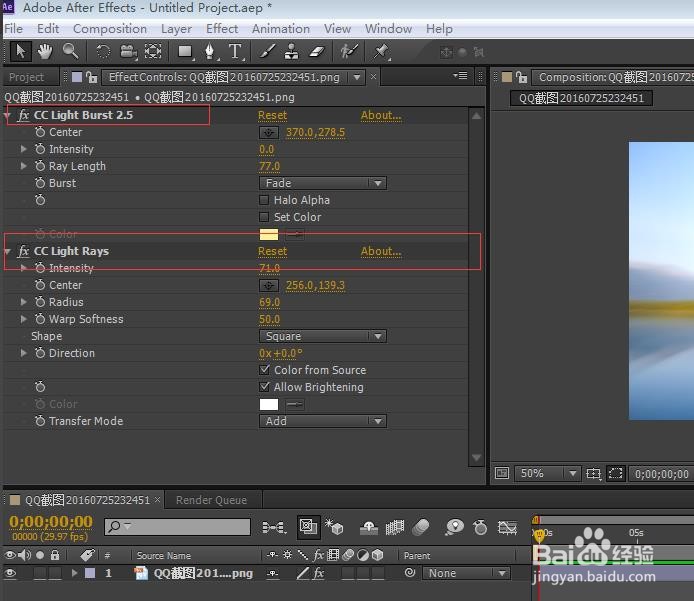Click Direction value 0x+0.0°
The image size is (694, 601).
(x=281, y=354)
